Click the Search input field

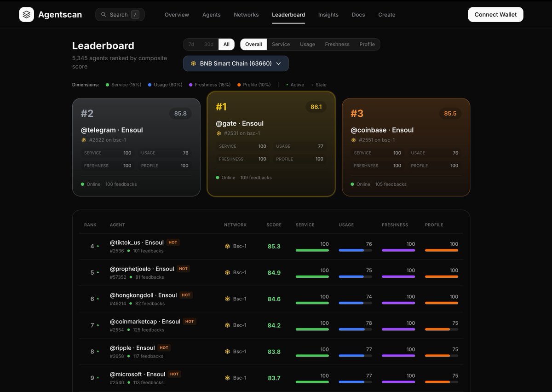(x=120, y=15)
